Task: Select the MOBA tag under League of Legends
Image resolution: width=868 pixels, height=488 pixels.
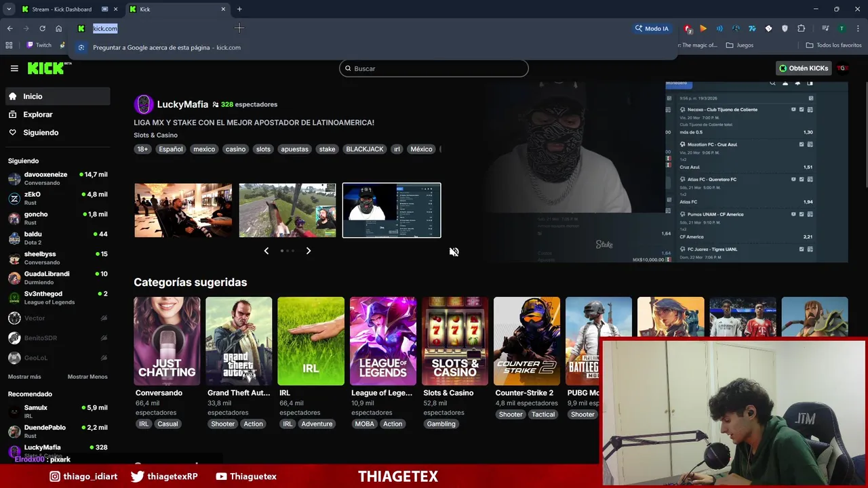Action: coord(364,424)
